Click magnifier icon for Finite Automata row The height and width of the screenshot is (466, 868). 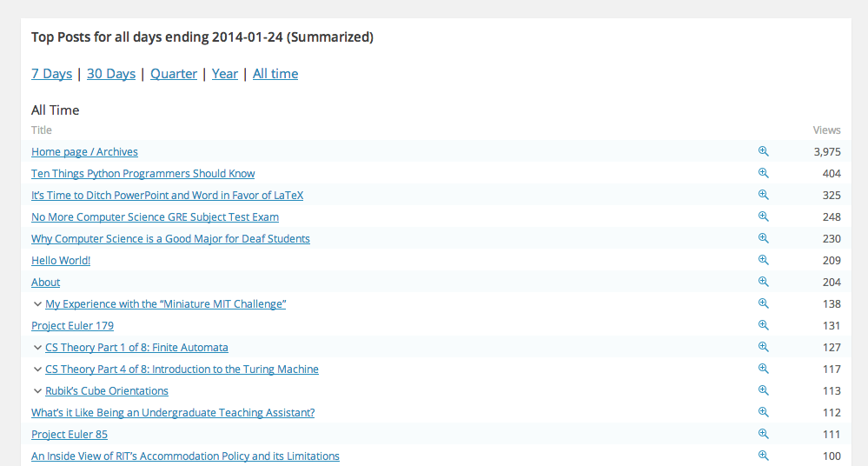764,347
